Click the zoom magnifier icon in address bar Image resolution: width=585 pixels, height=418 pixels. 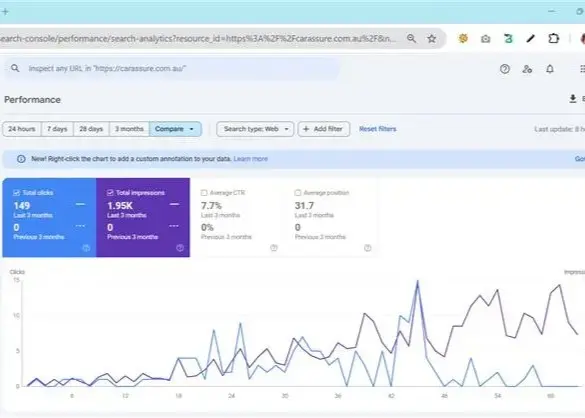411,38
